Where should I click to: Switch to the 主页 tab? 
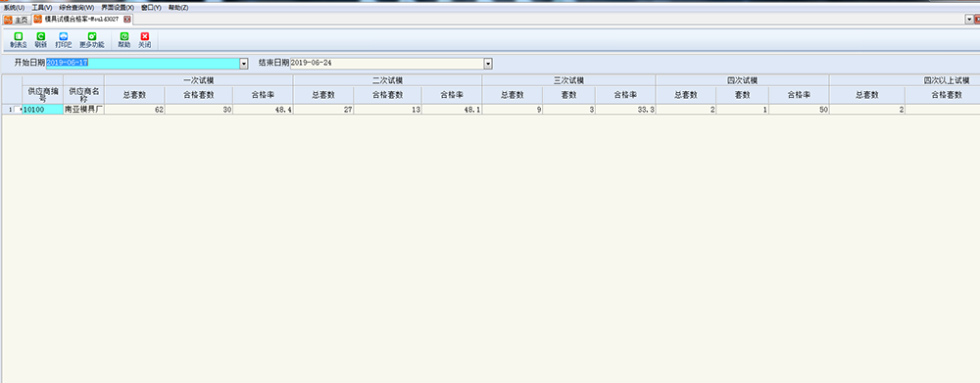point(17,20)
